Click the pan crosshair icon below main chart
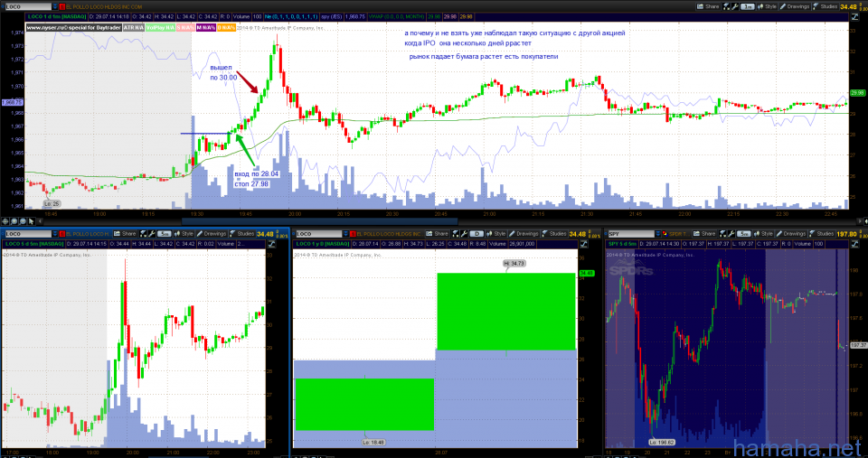This screenshot has height=458, width=868. (5, 221)
